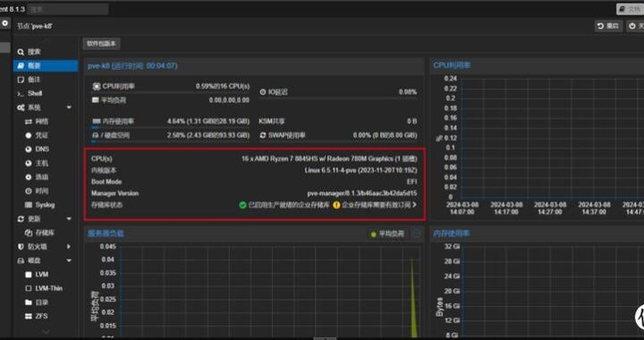
Task: Click the 内存使用率 memory usage bar
Action: point(171,128)
